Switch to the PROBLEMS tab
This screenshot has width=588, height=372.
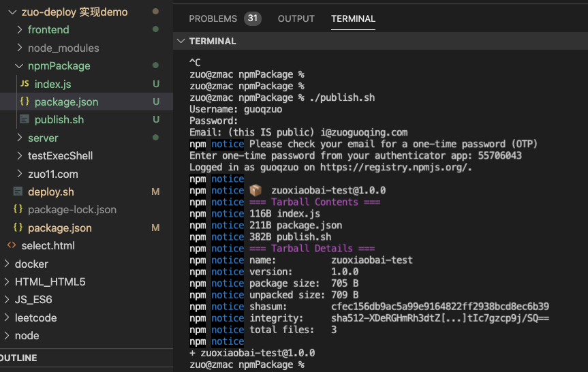click(213, 19)
